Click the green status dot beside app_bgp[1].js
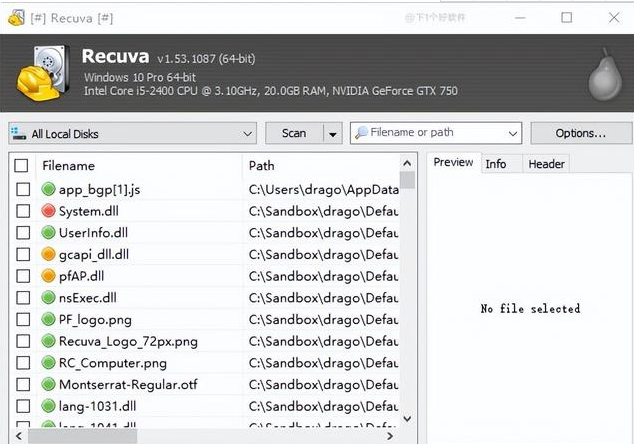This screenshot has height=444, width=634. tap(48, 189)
